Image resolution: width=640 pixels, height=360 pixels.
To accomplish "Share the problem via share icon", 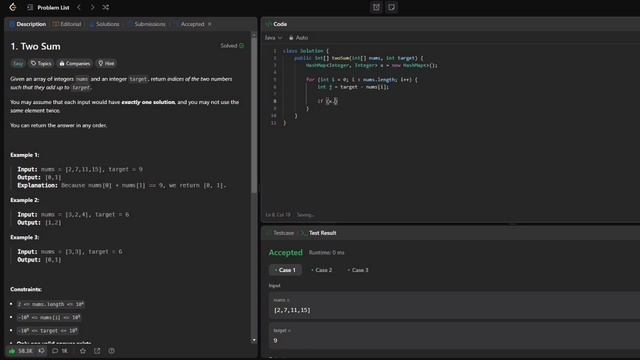I will (97, 351).
